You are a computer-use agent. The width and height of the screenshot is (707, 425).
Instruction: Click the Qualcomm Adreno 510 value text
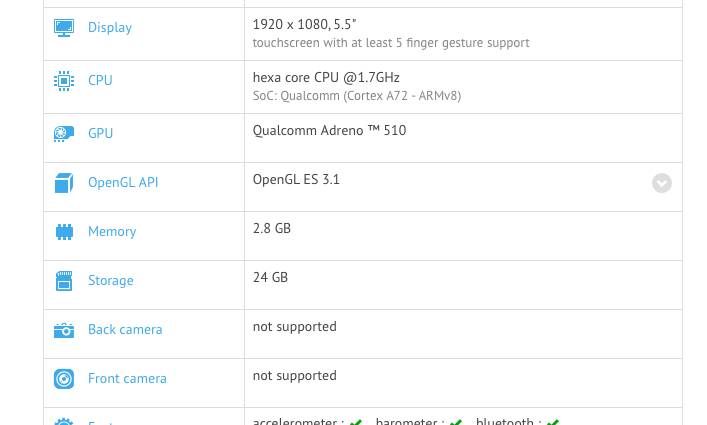pyautogui.click(x=329, y=130)
